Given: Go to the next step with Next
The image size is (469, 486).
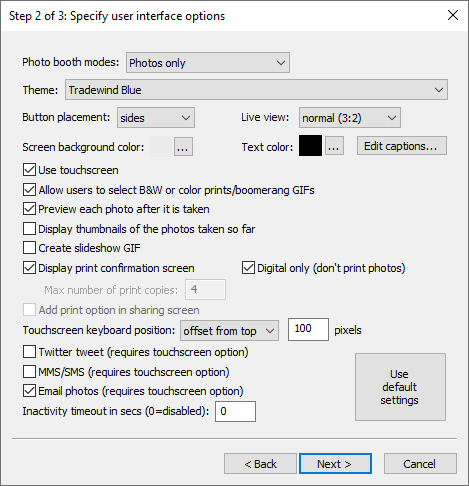Looking at the screenshot, I should coord(335,463).
